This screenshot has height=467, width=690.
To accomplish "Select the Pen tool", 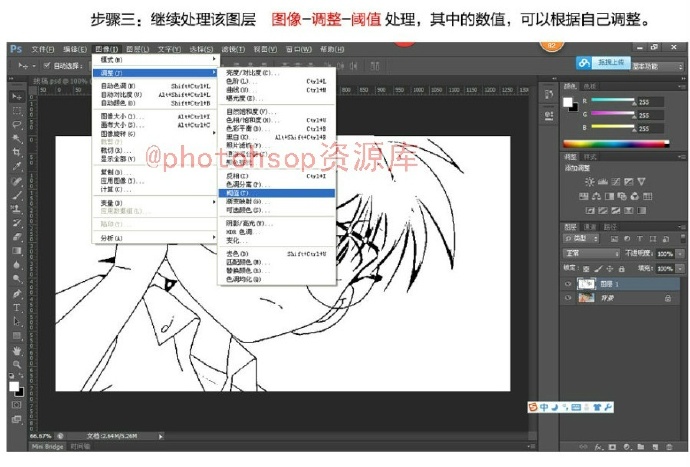I will tap(17, 294).
